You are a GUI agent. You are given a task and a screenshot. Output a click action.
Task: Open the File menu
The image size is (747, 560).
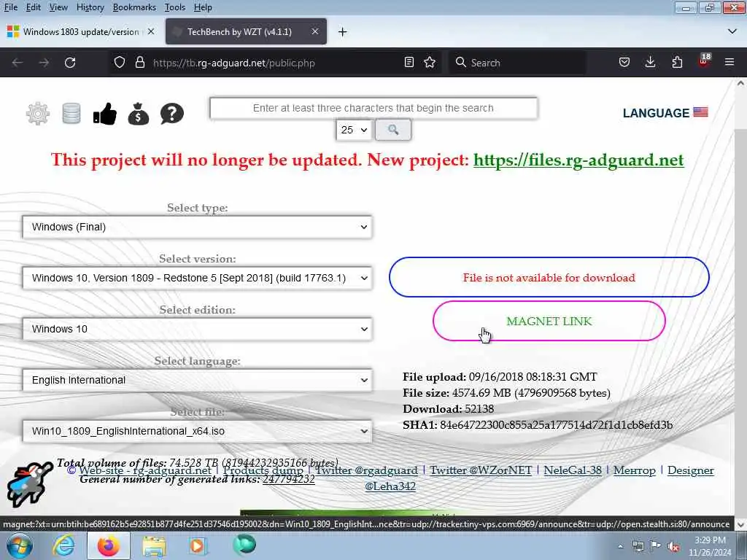point(10,7)
